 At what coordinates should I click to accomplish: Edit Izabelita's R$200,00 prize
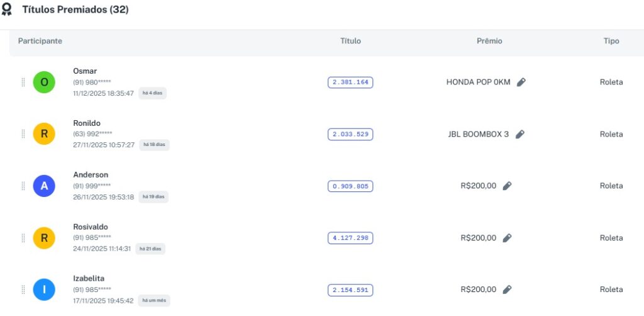[507, 290]
